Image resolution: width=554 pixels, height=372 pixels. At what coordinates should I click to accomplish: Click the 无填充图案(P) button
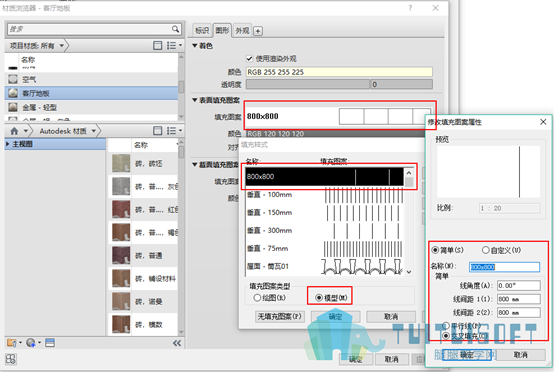coord(279,317)
